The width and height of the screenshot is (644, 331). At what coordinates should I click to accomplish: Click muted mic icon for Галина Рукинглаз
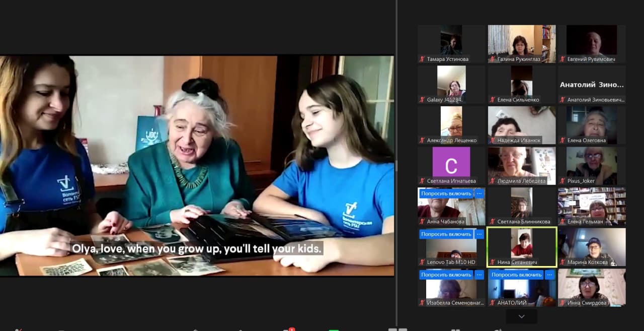[493, 59]
